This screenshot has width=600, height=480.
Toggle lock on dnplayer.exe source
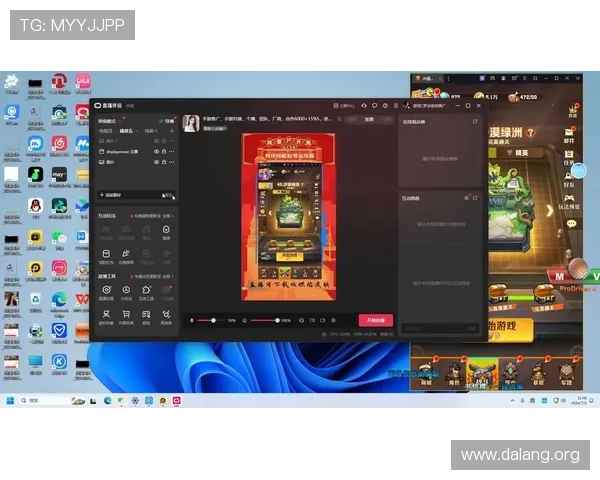tap(164, 151)
